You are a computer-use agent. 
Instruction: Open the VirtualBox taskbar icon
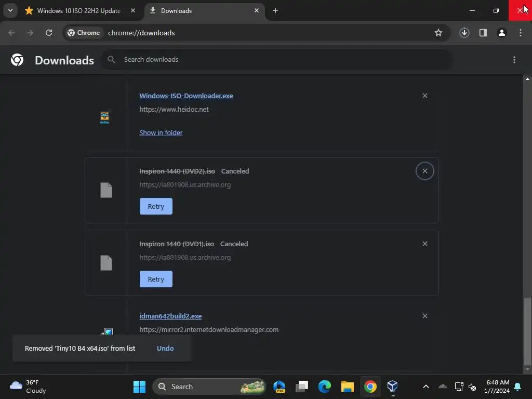(393, 387)
